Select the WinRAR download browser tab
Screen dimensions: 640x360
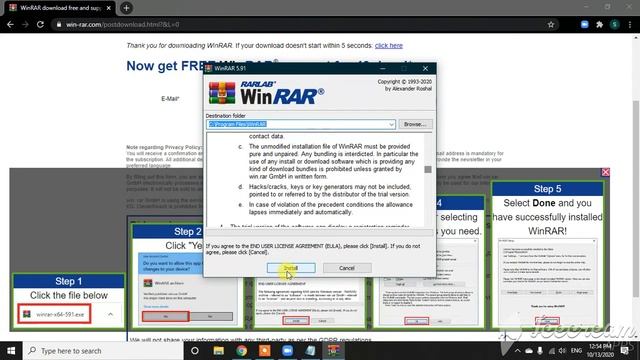pyautogui.click(x=60, y=8)
